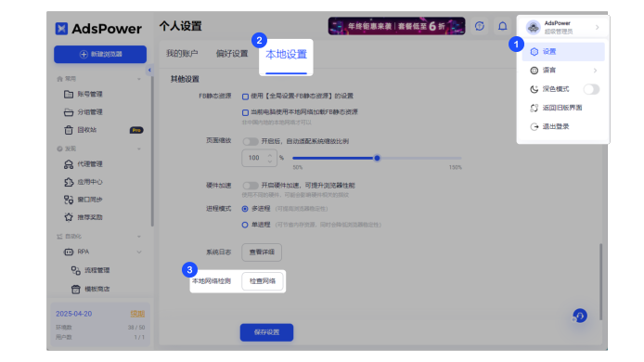Open the AdsPower account arrow
The height and width of the screenshot is (362, 644).
(x=598, y=27)
